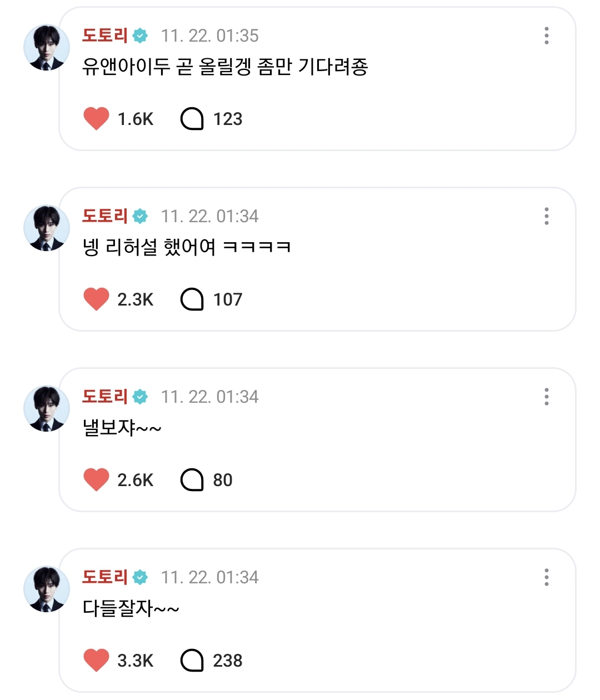Open three-dot menu on the 유앤아이두 post
This screenshot has width=600, height=700.
[547, 36]
